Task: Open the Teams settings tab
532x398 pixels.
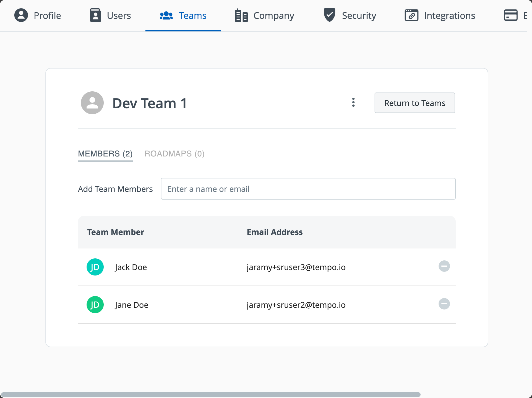Action: (x=183, y=16)
